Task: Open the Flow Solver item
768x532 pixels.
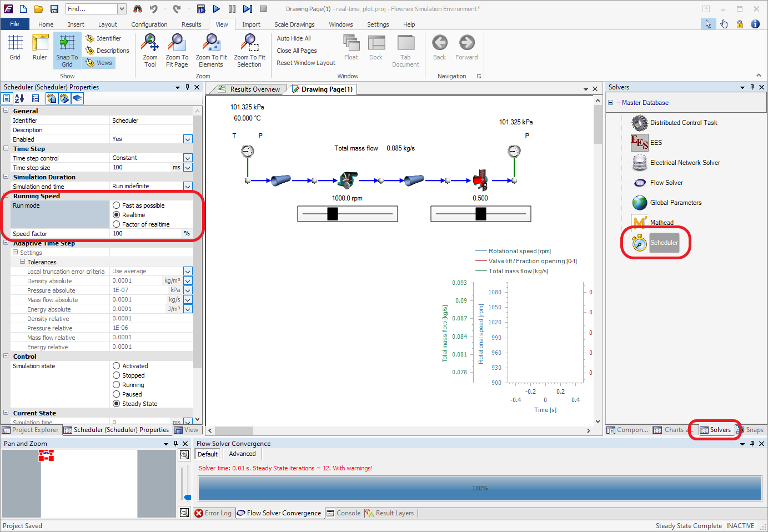Action: pyautogui.click(x=666, y=183)
